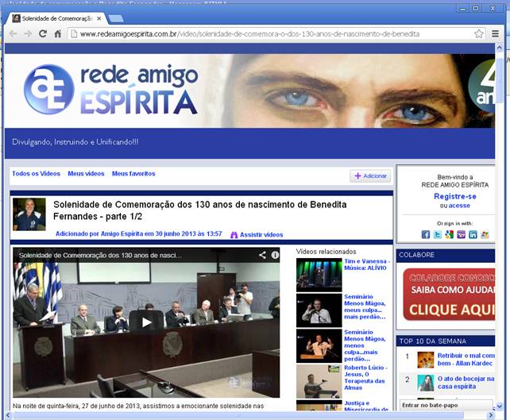Show video info in the player
This screenshot has width=510, height=420.
275,255
